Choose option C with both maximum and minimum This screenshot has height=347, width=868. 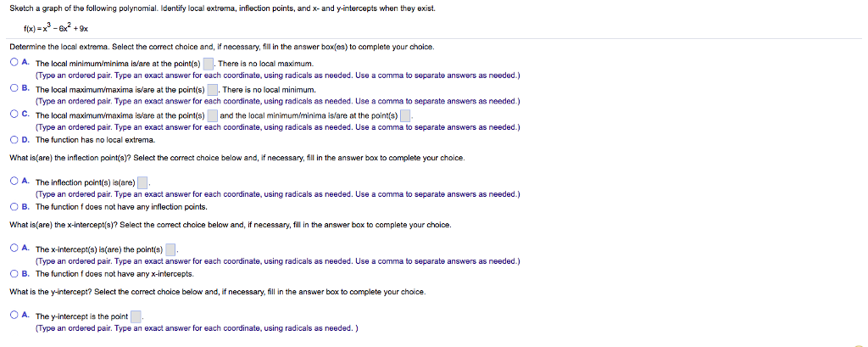pyautogui.click(x=15, y=115)
